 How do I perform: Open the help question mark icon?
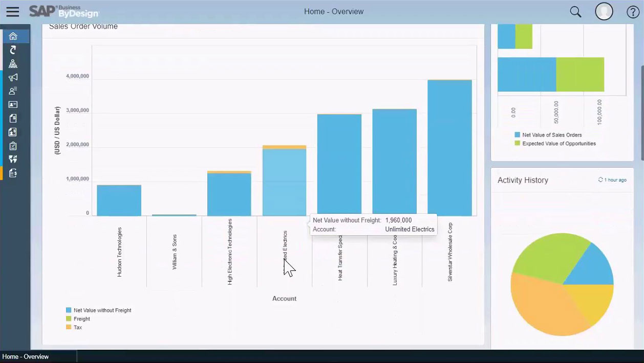click(x=633, y=12)
